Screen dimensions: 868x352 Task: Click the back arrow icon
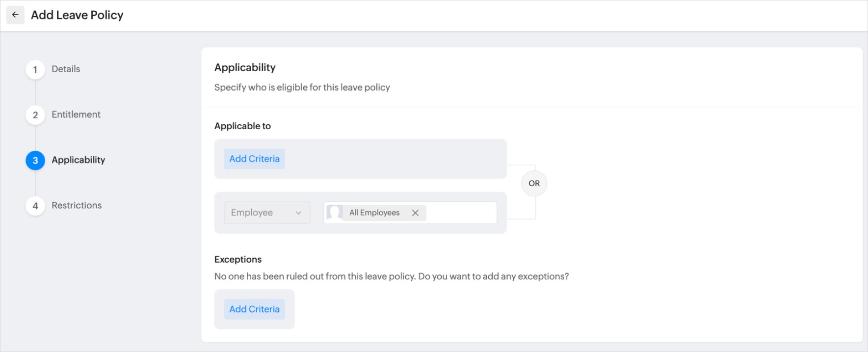tap(15, 15)
